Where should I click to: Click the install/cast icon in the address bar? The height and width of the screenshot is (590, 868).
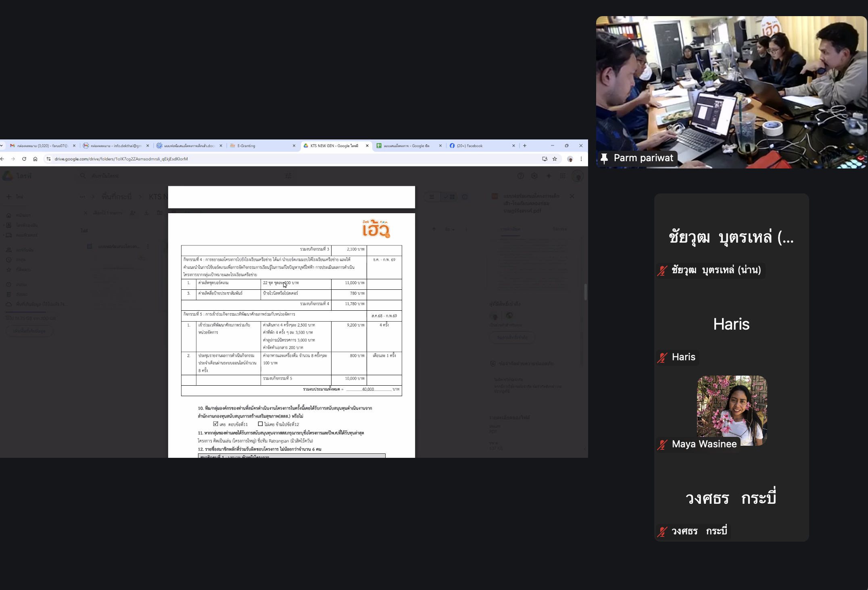(545, 159)
